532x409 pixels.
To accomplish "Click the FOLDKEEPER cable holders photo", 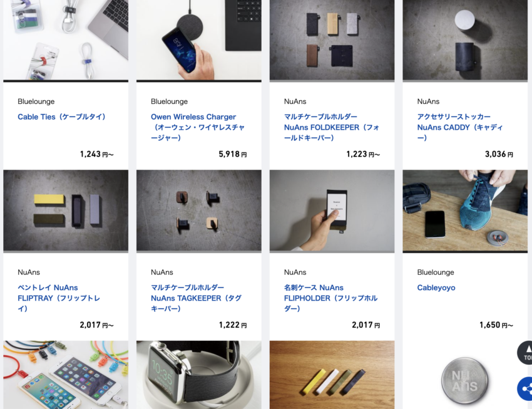I will 332,40.
